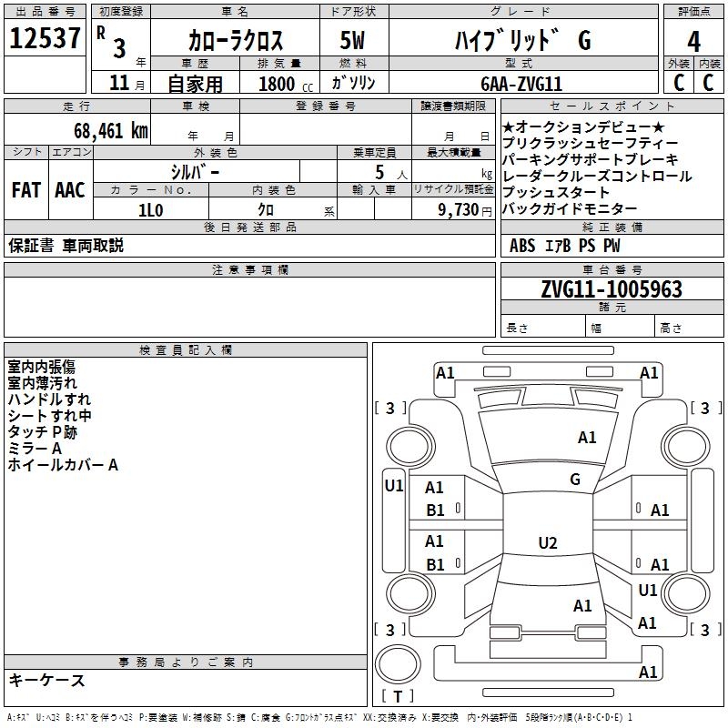728x728 pixels.
Task: Select the interior color クロ
Action: [266, 210]
